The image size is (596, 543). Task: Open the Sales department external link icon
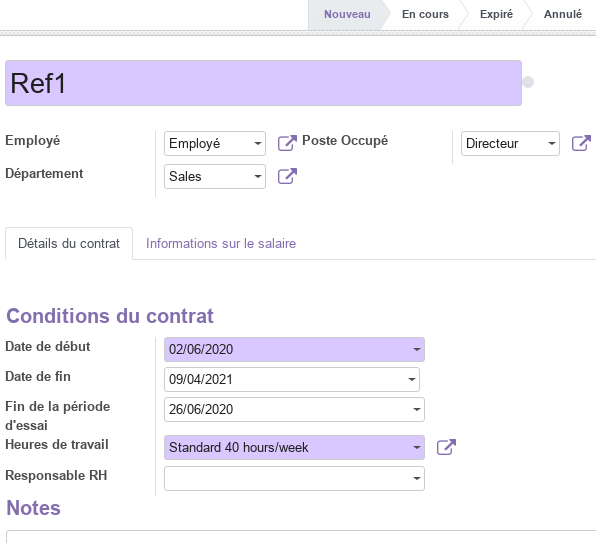pos(287,176)
